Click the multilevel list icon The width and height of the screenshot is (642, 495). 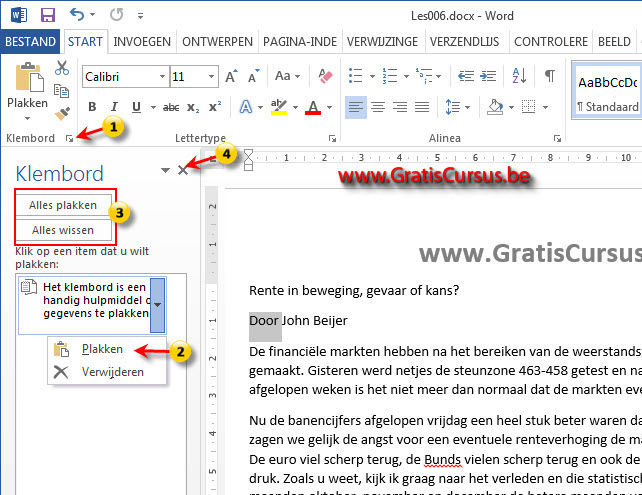(x=424, y=76)
